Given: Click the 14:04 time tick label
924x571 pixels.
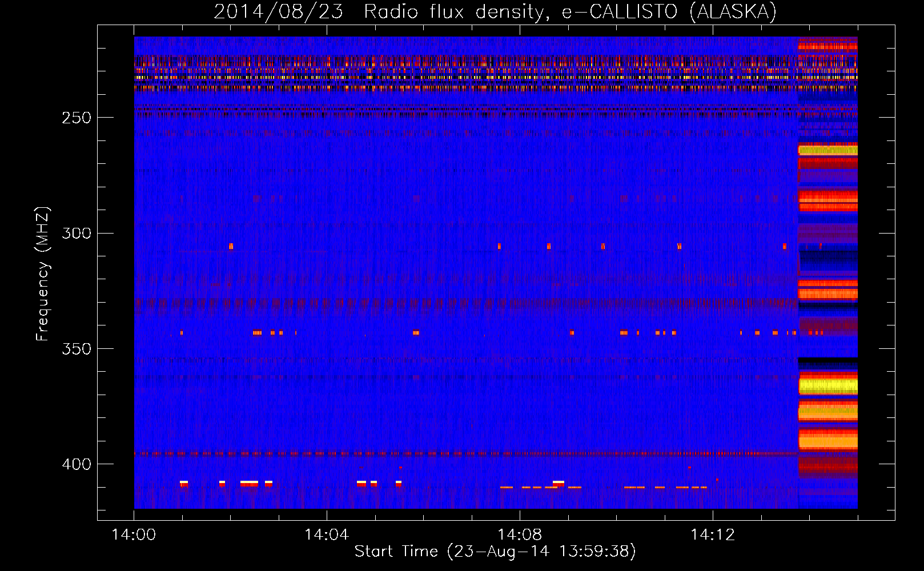Looking at the screenshot, I should tap(327, 535).
